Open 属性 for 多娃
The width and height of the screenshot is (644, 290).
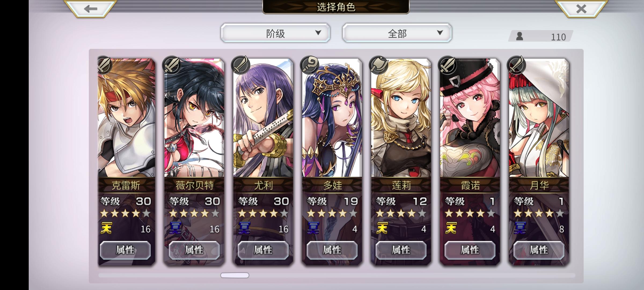click(x=332, y=250)
